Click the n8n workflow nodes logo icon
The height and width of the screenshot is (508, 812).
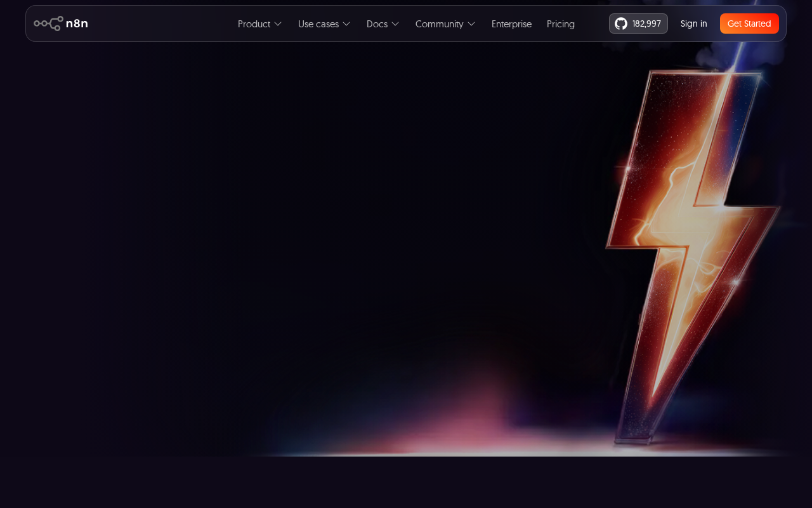coord(48,23)
